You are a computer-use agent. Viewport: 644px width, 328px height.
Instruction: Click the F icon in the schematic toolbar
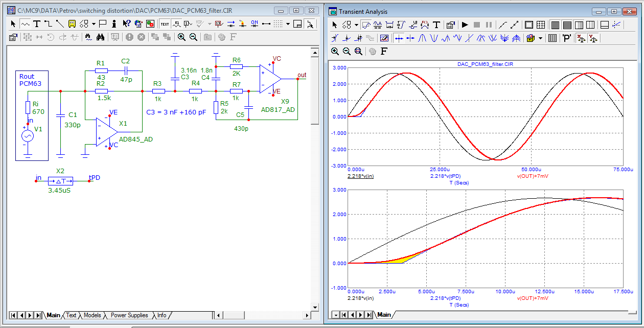coord(233,37)
